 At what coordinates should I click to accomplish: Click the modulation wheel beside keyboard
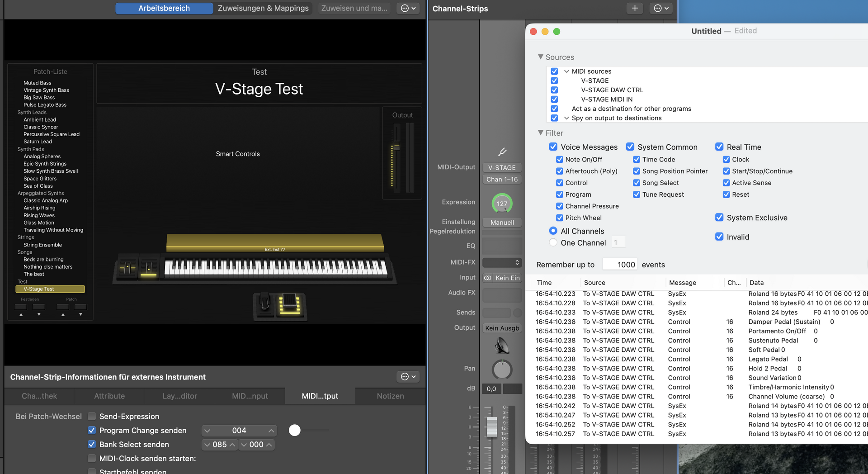coord(148,268)
